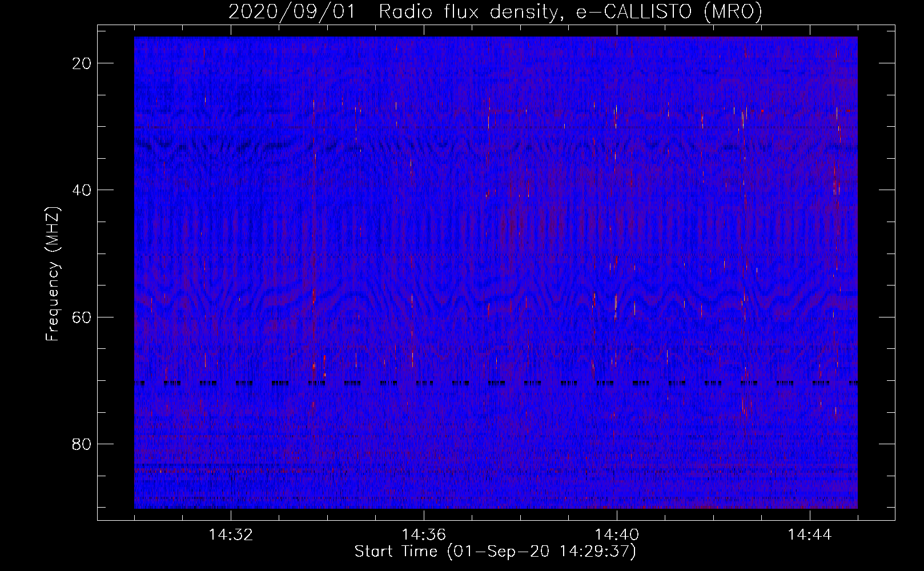
Task: Click the '14:32' time tick label
Action: pyautogui.click(x=231, y=535)
